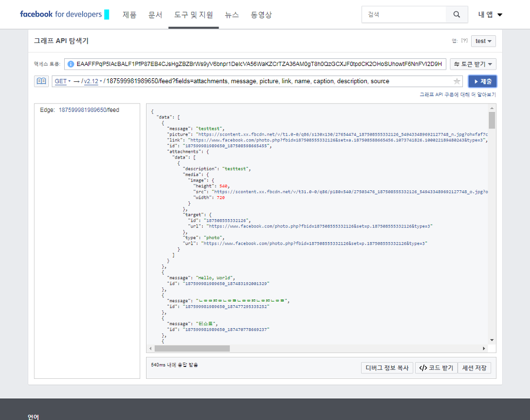
Task: Open the book documentation icon
Action: [41, 81]
